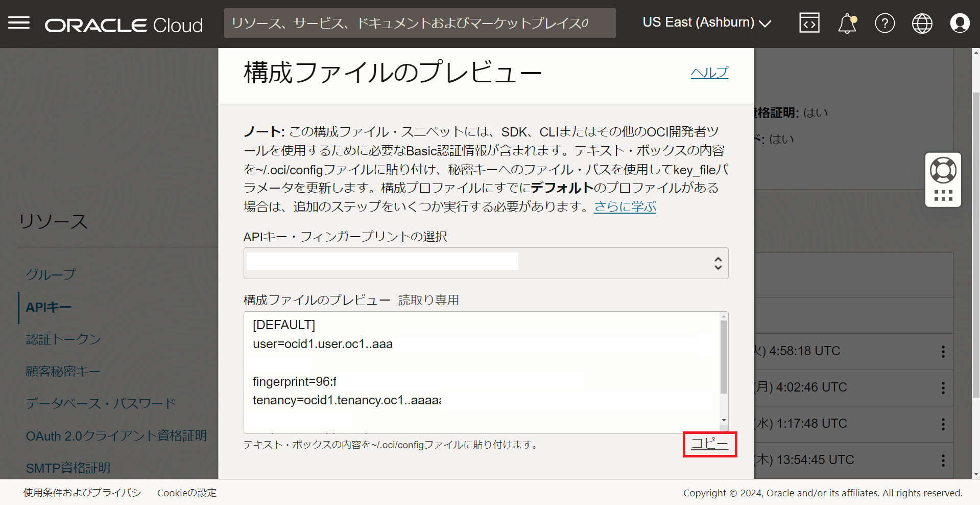The width and height of the screenshot is (980, 505).
Task: Open the help question mark menu
Action: click(x=885, y=24)
